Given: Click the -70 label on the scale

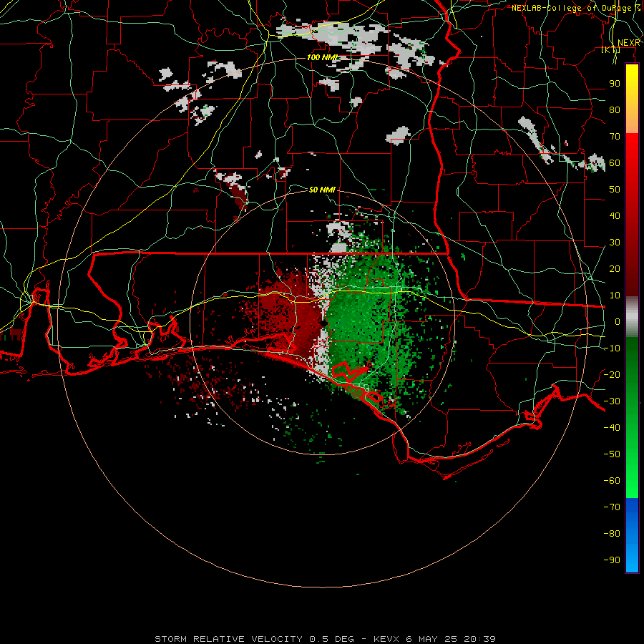Looking at the screenshot, I should click(x=612, y=507).
